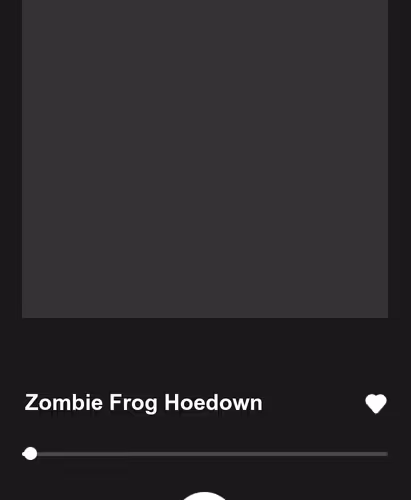Jump to the end of the track progress bar
Image resolution: width=411 pixels, height=500 pixels.
tap(387, 454)
